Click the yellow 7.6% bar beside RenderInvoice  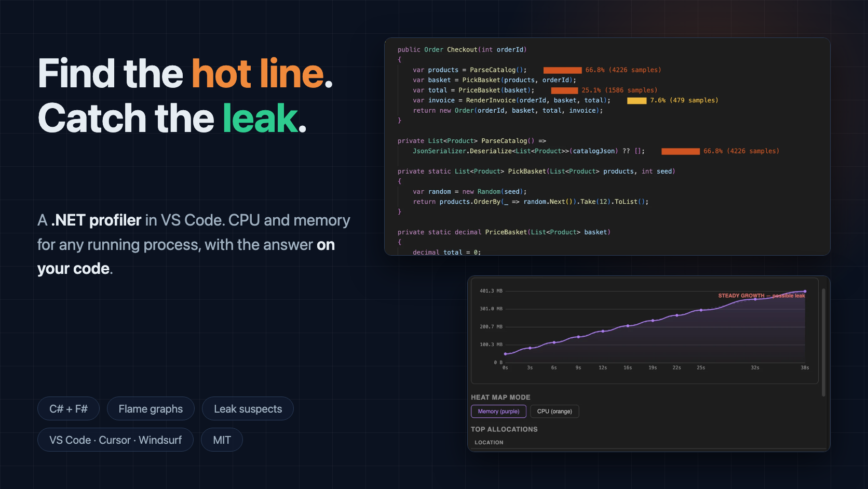tap(636, 101)
